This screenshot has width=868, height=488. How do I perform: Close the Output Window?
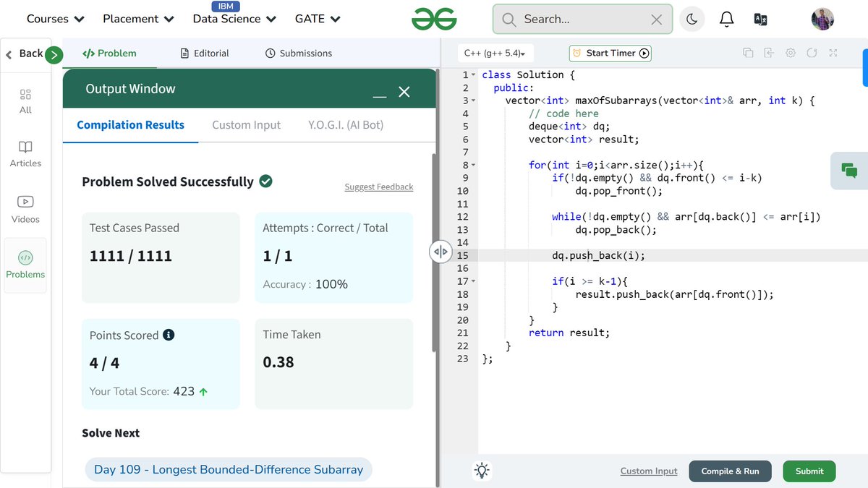404,92
